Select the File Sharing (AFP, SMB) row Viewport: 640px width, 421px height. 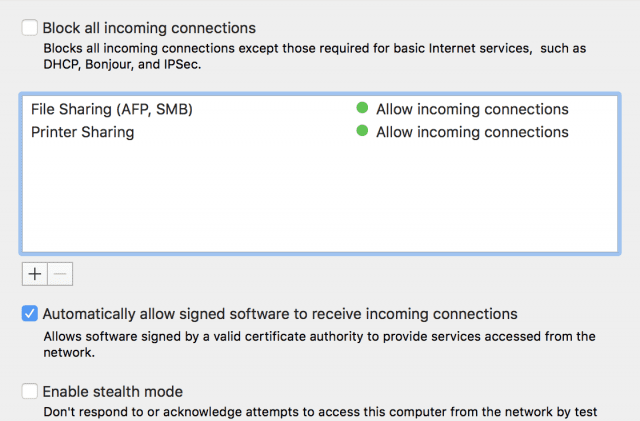(x=112, y=109)
